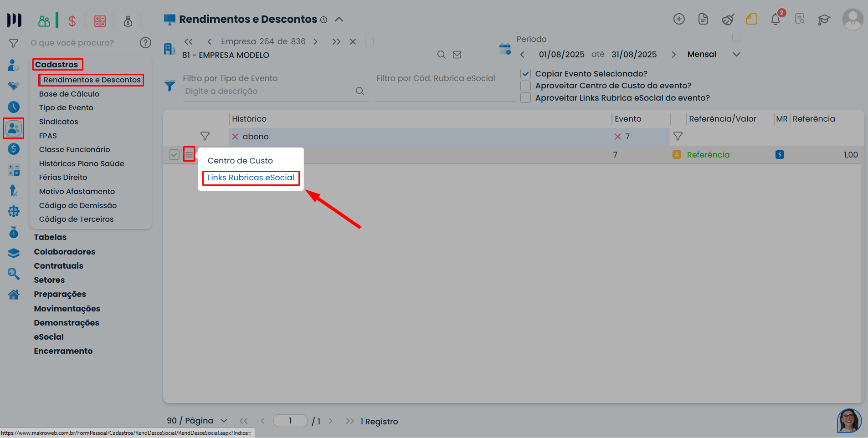Click the 'O que você procura?' search box
Viewport: 868px width, 438px height.
[x=83, y=43]
